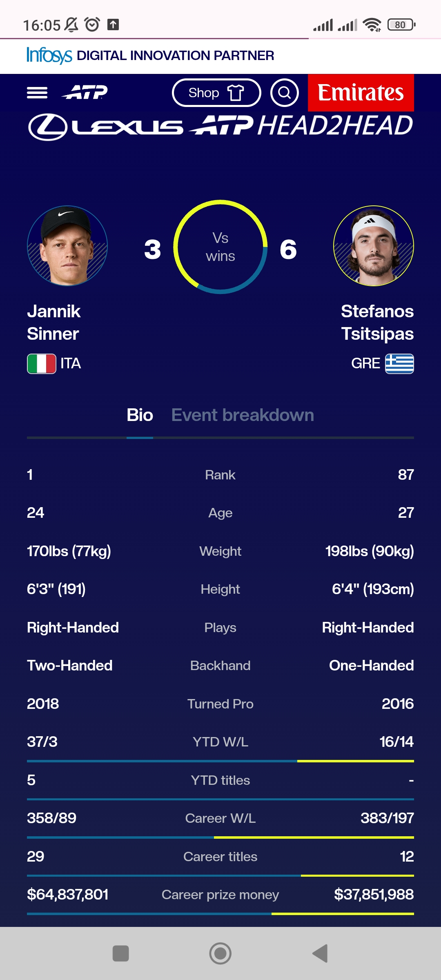Select the Bio tab

pyautogui.click(x=140, y=415)
